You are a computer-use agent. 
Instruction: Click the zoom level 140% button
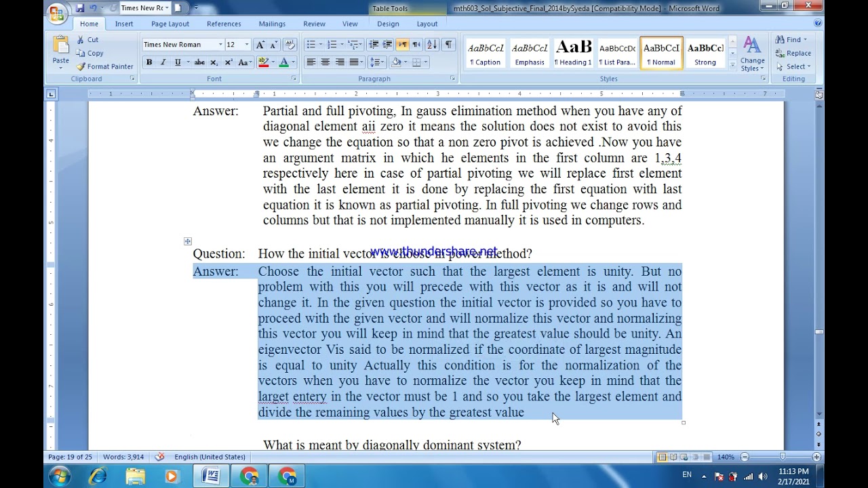point(726,457)
